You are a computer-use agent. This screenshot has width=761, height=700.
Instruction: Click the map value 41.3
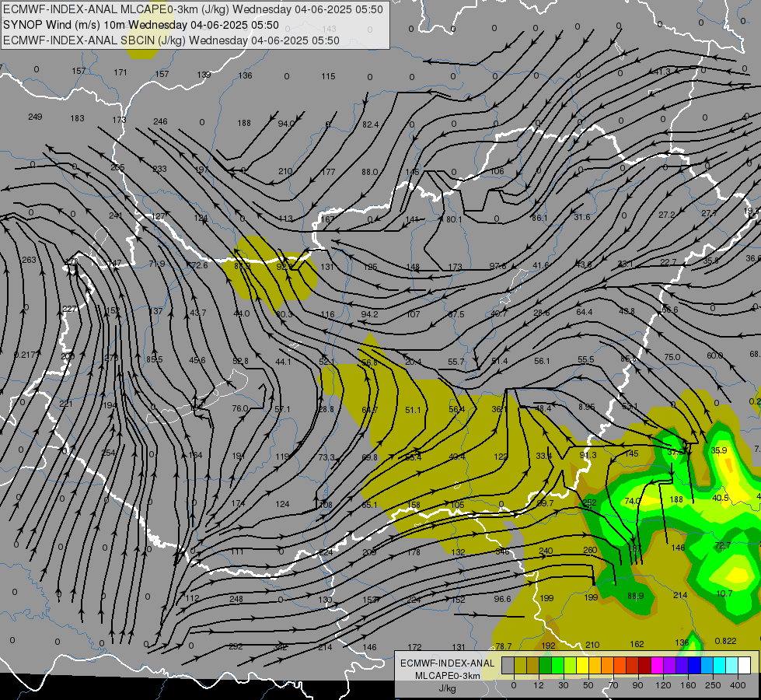(662, 72)
